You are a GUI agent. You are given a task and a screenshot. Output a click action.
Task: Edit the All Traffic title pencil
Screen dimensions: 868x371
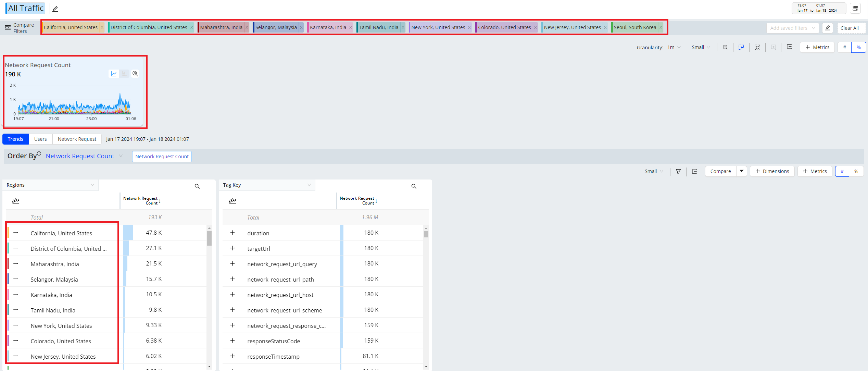coord(55,9)
